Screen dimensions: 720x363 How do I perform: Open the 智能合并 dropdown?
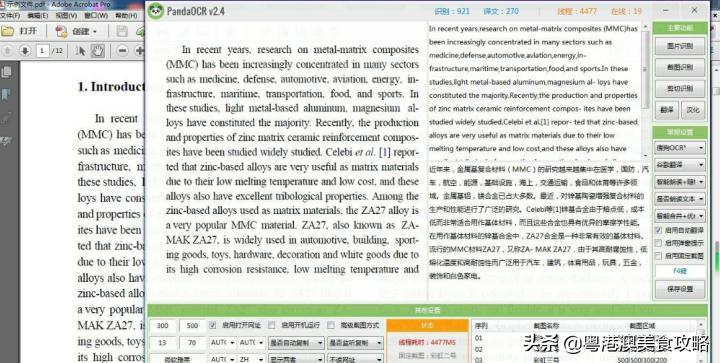tap(680, 216)
